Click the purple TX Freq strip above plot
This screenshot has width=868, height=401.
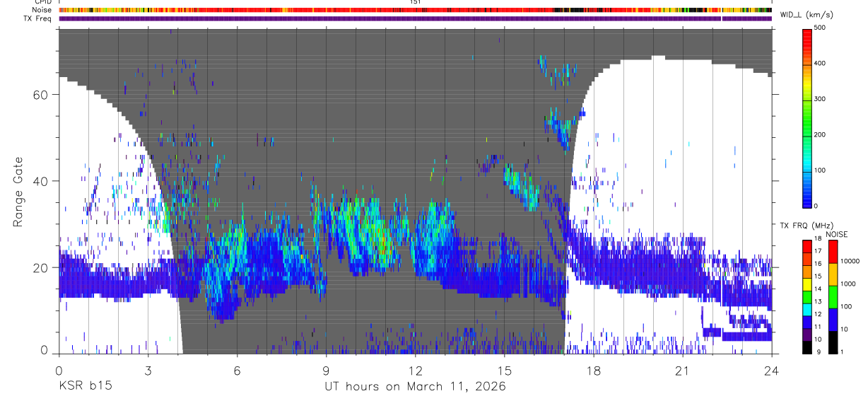click(x=416, y=18)
